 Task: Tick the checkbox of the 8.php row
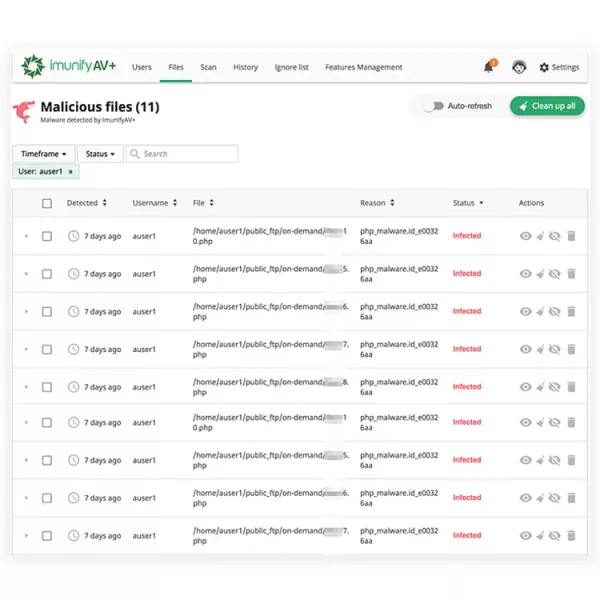(x=47, y=387)
